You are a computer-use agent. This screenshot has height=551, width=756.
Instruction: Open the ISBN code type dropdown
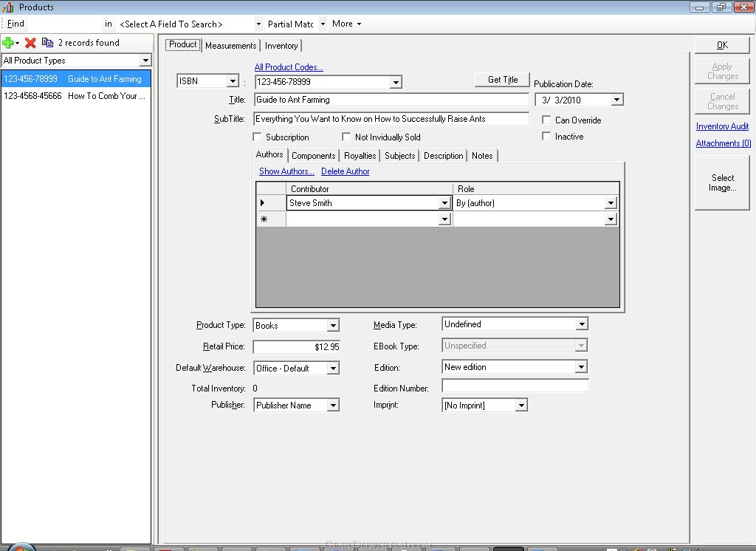tap(233, 81)
